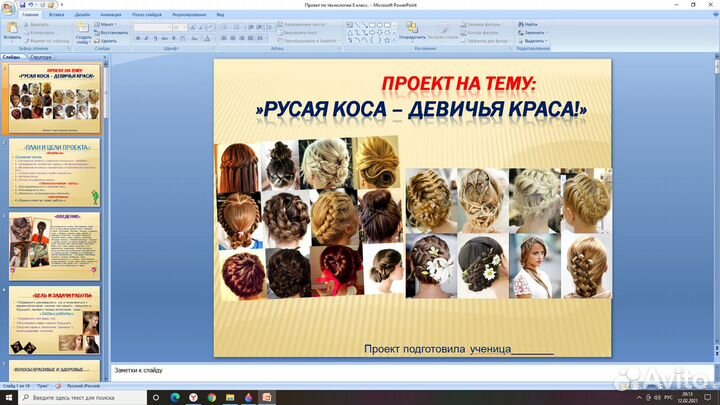The width and height of the screenshot is (720, 405).
Task: Switch to Структура outline pane tab
Action: point(41,57)
